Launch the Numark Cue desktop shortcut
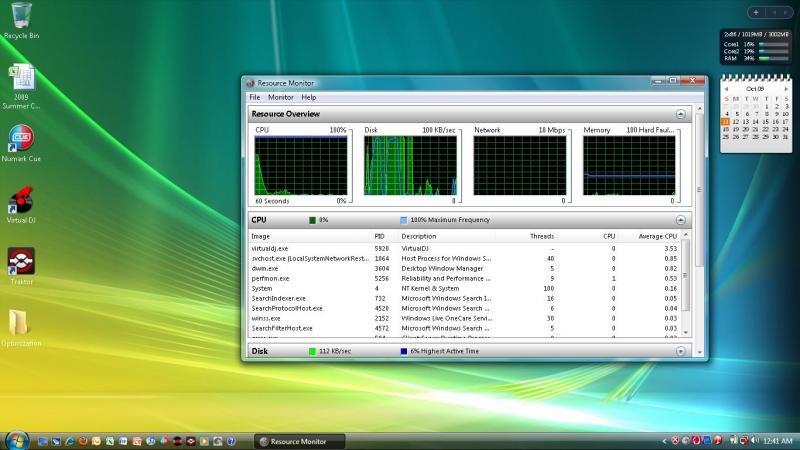This screenshot has width=800, height=450. click(x=21, y=144)
